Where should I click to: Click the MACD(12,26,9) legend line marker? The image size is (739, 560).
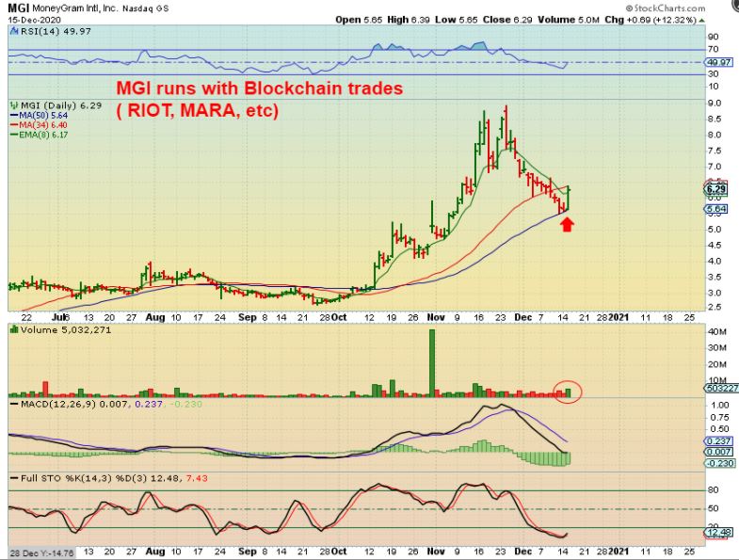(14, 405)
